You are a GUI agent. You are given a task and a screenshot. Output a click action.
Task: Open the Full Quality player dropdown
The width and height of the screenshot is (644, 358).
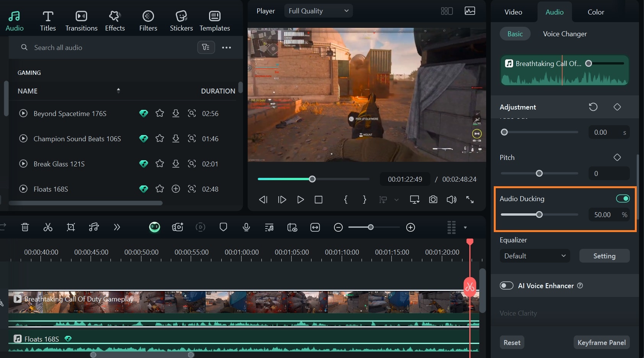(318, 11)
